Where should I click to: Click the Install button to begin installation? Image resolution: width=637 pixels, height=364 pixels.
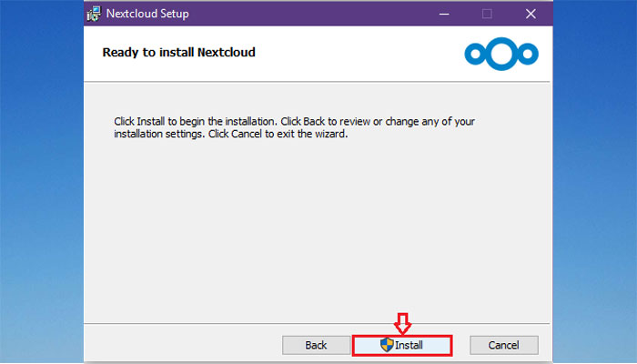pyautogui.click(x=402, y=345)
